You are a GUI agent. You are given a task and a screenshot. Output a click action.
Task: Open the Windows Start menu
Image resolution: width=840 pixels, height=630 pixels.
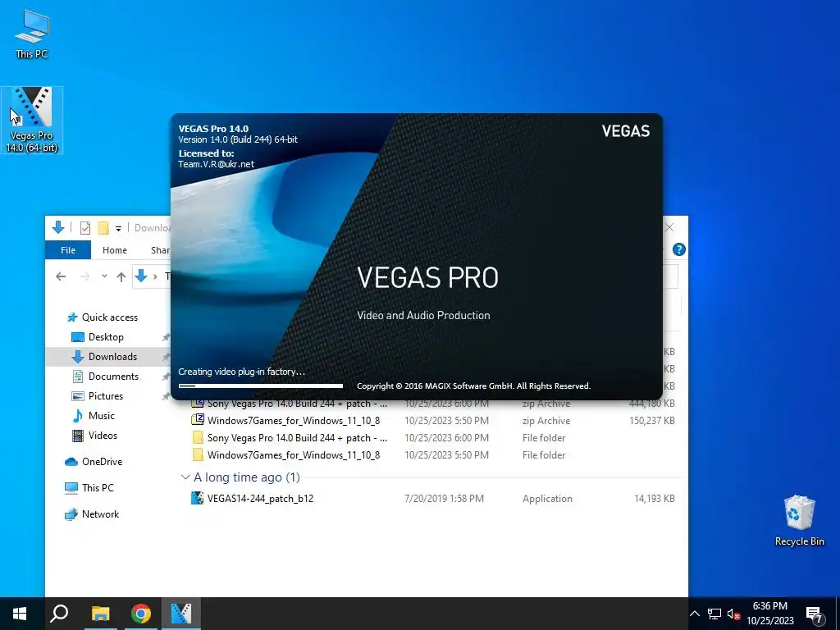tap(20, 614)
